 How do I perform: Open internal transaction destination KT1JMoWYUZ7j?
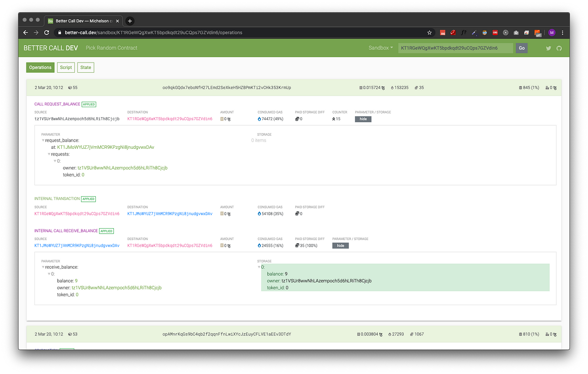pos(170,214)
